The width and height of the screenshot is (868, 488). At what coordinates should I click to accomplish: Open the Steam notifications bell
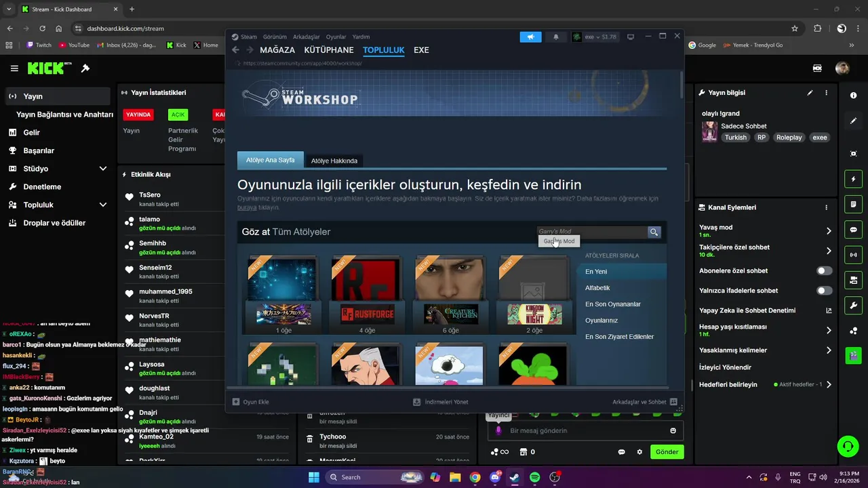[x=556, y=37]
